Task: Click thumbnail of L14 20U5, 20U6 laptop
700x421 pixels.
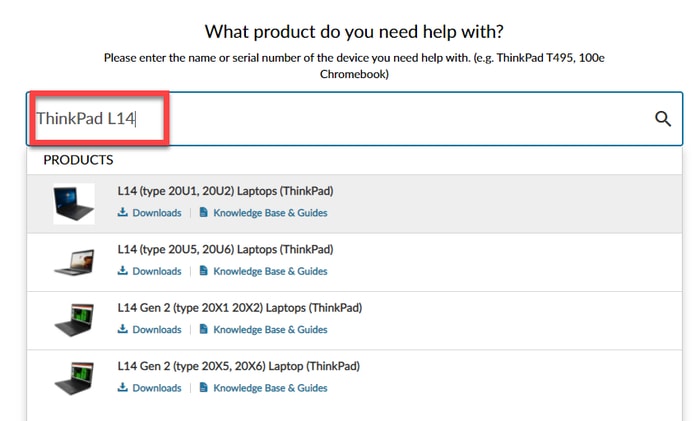Action: (x=74, y=261)
